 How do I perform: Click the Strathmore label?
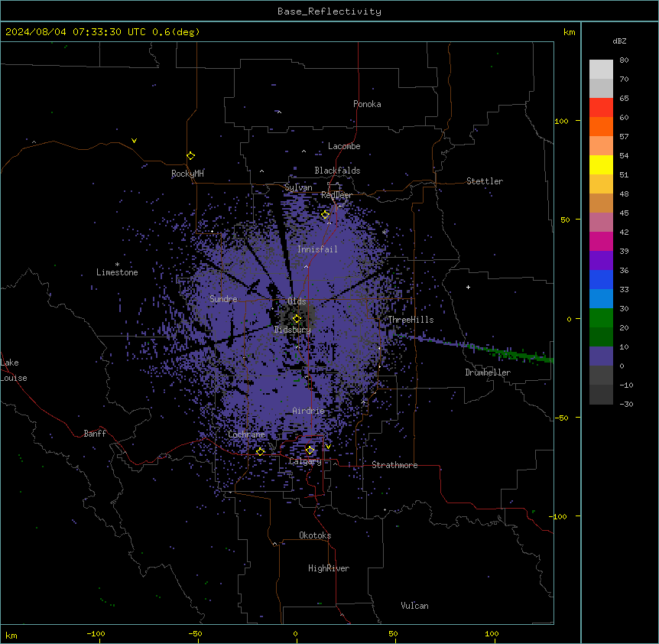pos(394,465)
